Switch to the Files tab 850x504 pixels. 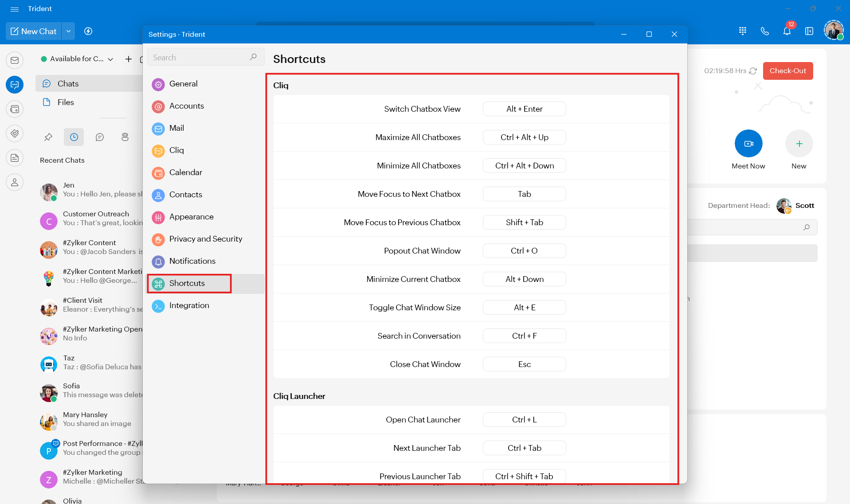(66, 102)
